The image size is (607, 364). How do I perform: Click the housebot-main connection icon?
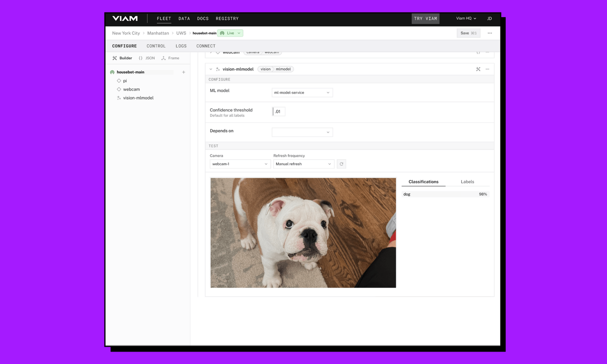click(112, 72)
